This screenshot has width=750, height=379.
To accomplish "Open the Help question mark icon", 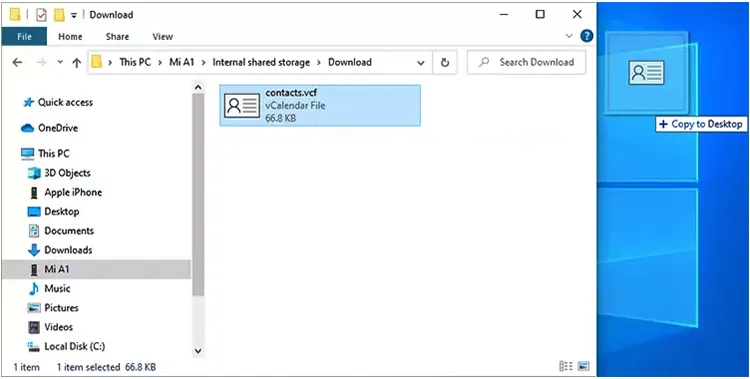I will coord(586,36).
